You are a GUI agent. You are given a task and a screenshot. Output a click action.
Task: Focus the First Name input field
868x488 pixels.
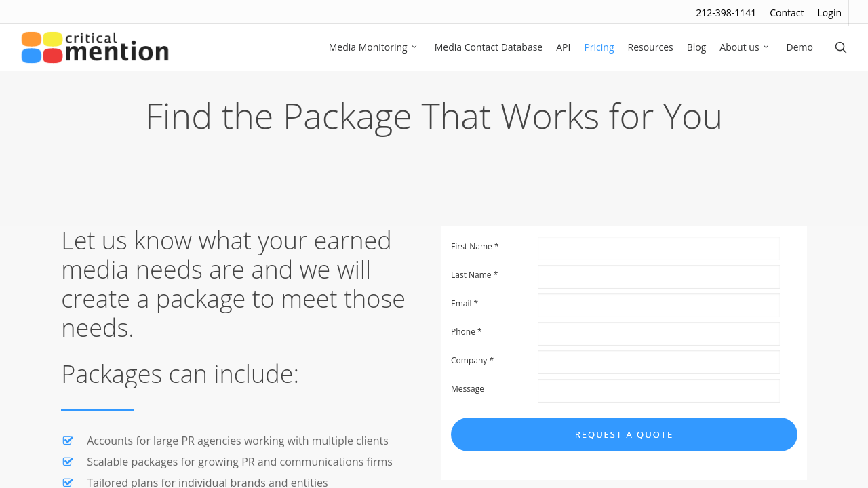658,248
